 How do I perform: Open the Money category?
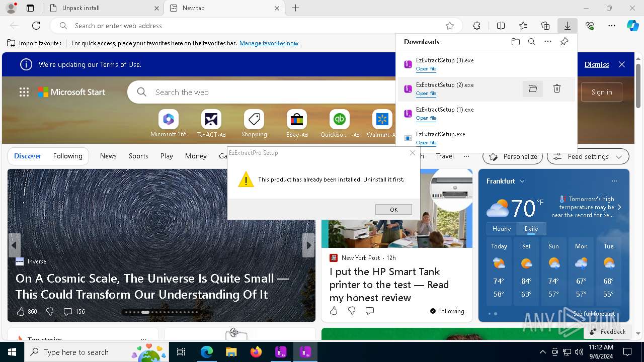[196, 156]
